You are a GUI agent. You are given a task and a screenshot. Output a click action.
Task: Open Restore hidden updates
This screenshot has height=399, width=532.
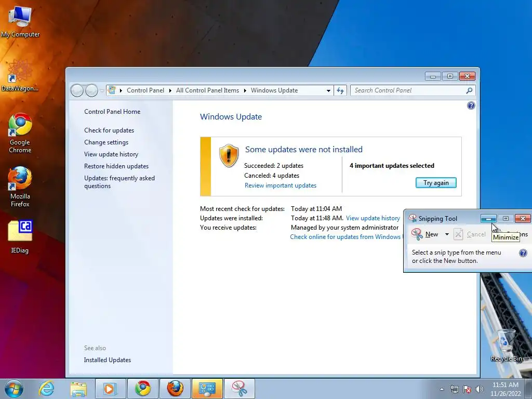116,166
